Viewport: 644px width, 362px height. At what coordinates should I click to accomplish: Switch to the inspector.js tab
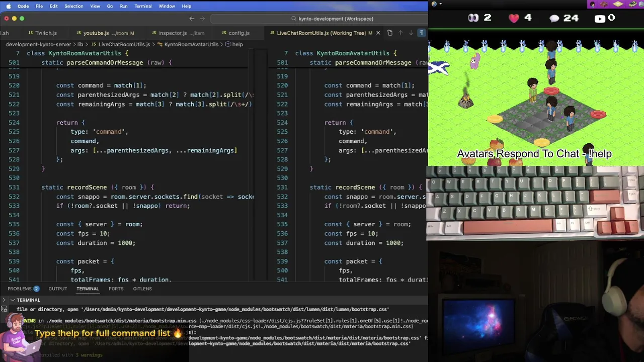pyautogui.click(x=177, y=33)
